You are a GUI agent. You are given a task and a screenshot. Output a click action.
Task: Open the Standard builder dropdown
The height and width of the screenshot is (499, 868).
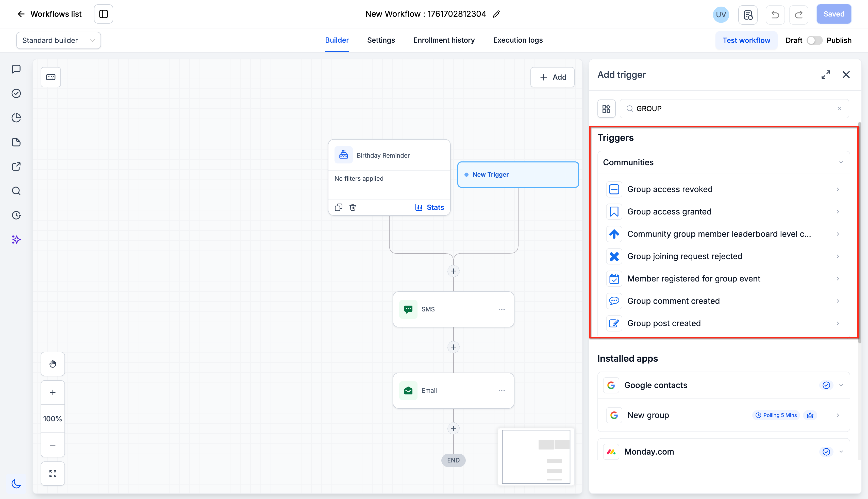[59, 40]
